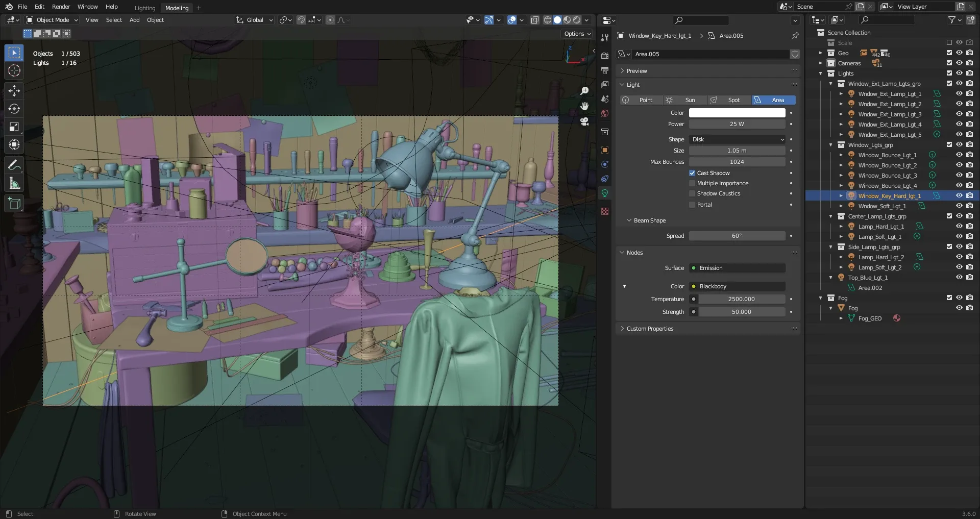
Task: Click the Spread 60° slider
Action: tap(737, 236)
